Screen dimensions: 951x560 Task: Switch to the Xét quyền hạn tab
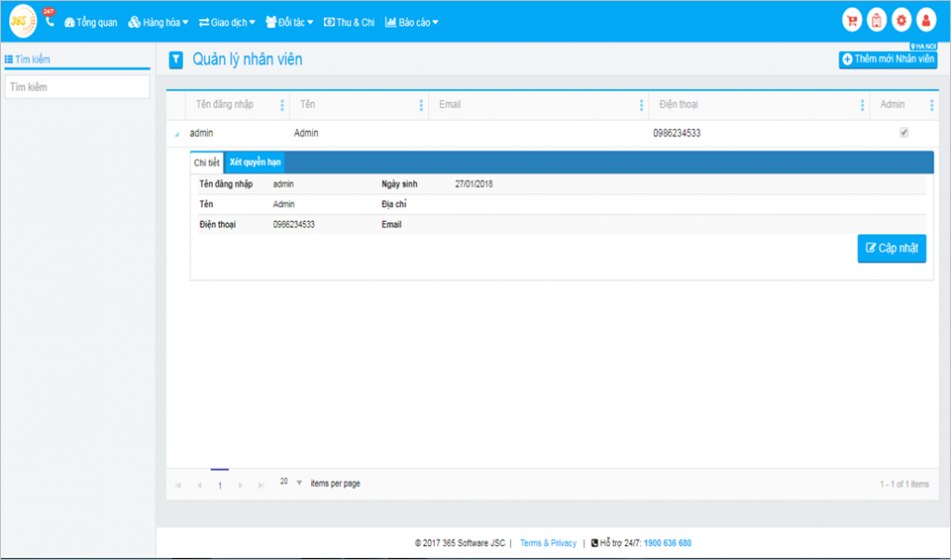pos(255,162)
